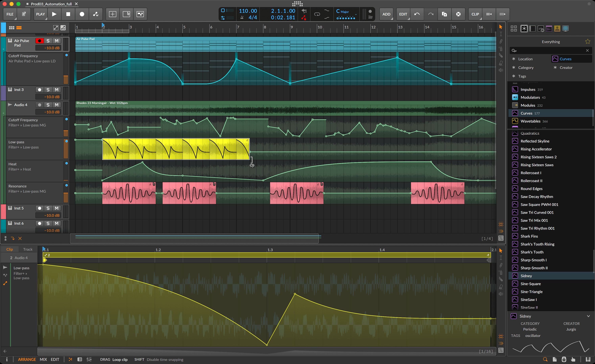Viewport: 595px width, 364px height.
Task: Click the project info icon in the status bar
Action: 7,360
